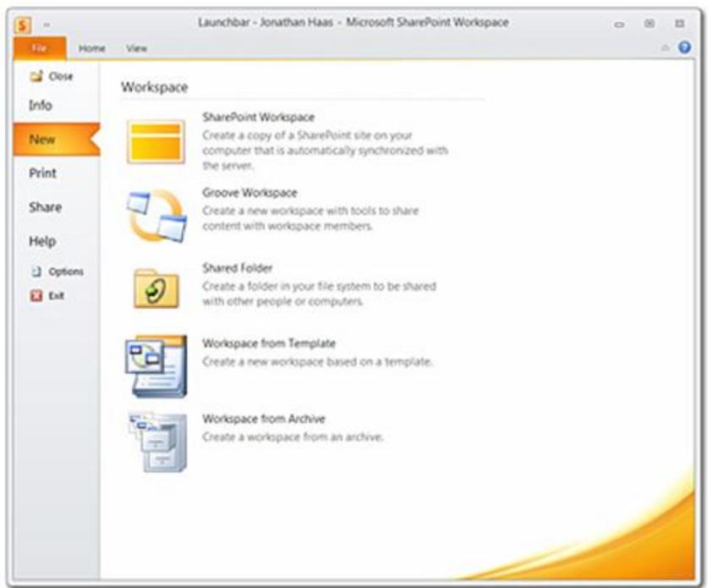Click the red Exit icon
708x588 pixels.
coord(36,296)
